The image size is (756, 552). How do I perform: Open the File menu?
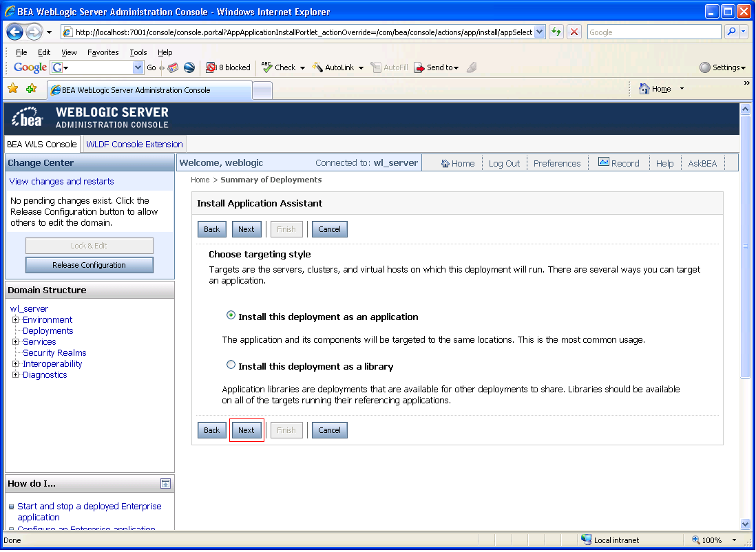[x=22, y=52]
